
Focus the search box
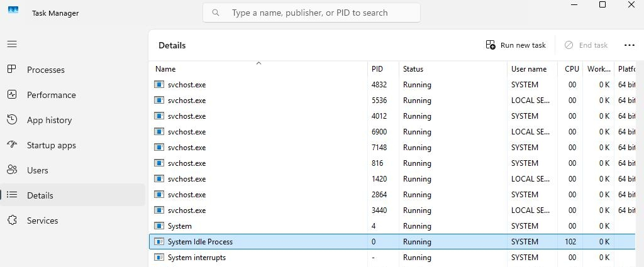(312, 13)
